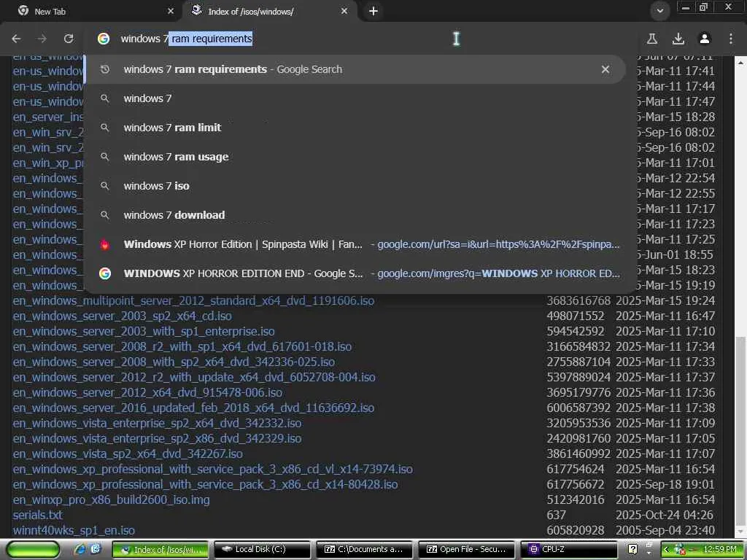
Task: Switch to Open File - Secu... taskbar window
Action: (x=466, y=550)
